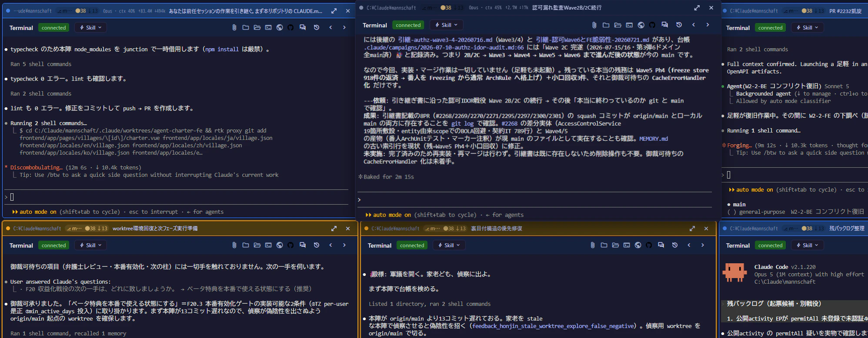Click branch chip in worktree環境回復 title bar

point(74,229)
